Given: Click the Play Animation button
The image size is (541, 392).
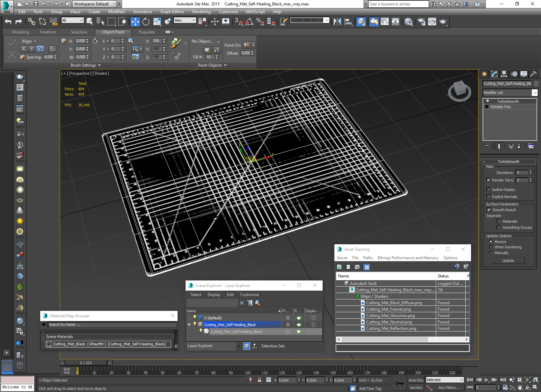Looking at the screenshot, I should tap(486, 380).
